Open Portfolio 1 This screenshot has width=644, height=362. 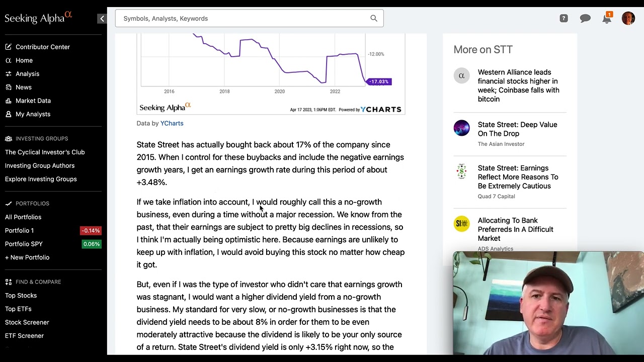(x=19, y=230)
